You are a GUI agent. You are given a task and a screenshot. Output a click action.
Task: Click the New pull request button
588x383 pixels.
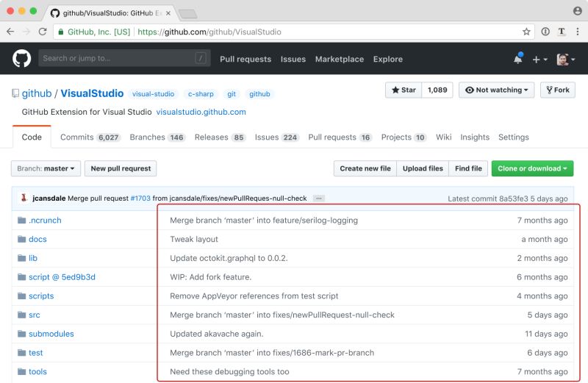coord(121,168)
